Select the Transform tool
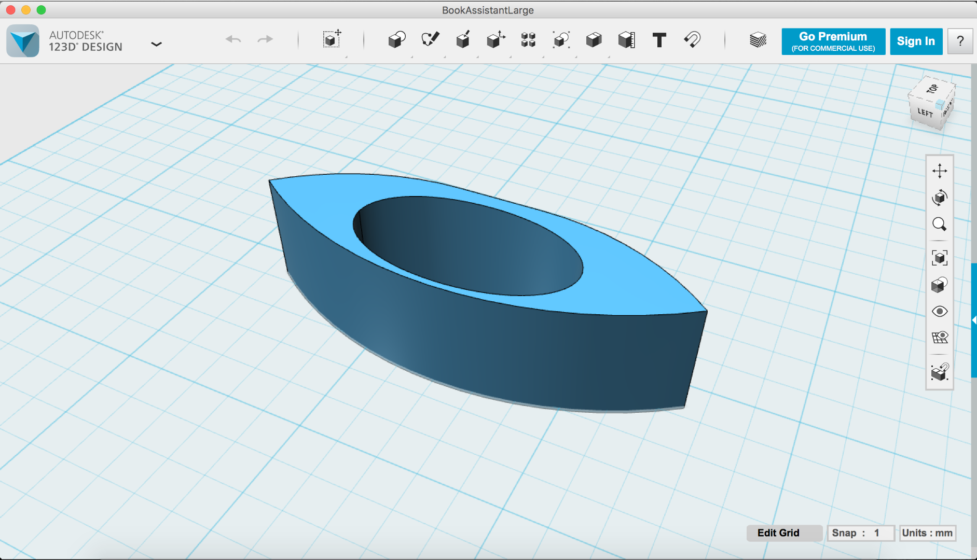 332,39
